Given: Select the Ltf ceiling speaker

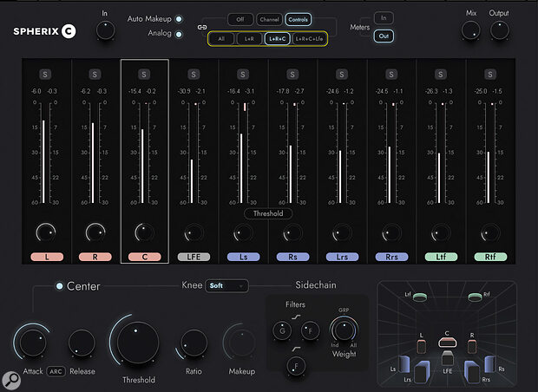Looking at the screenshot, I should click(x=420, y=297).
